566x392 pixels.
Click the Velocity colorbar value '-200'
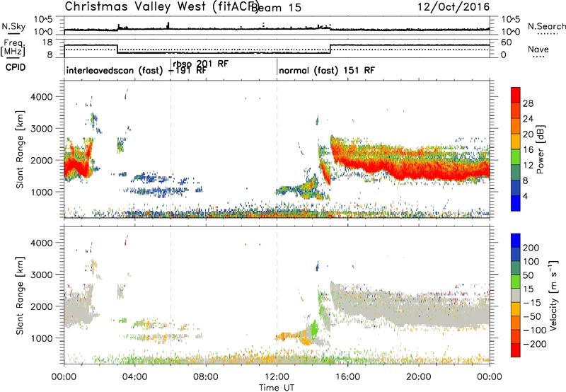pyautogui.click(x=534, y=344)
